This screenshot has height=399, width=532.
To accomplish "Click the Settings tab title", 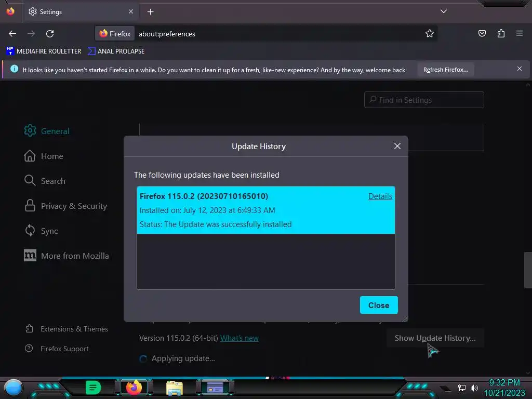I will point(51,12).
